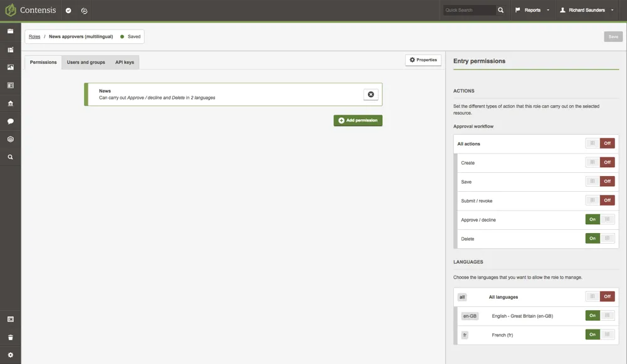Switch to the Users and groups tab
Screen dimensions: 627x364
coord(86,62)
